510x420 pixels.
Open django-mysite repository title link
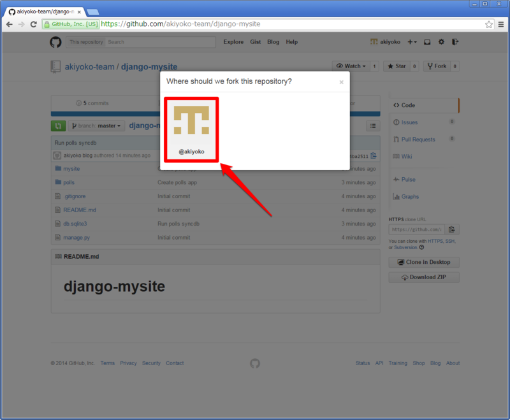point(149,67)
